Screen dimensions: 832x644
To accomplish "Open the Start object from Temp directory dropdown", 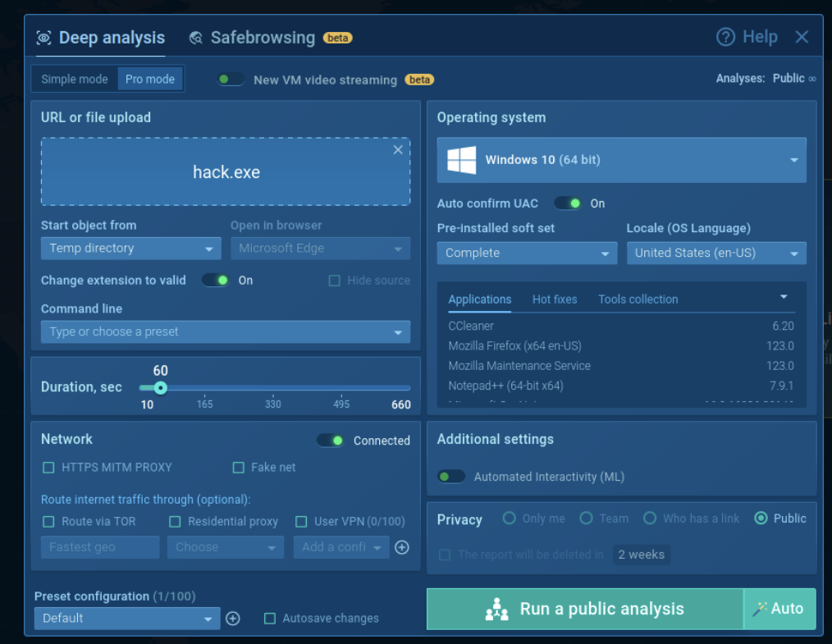I will point(131,249).
